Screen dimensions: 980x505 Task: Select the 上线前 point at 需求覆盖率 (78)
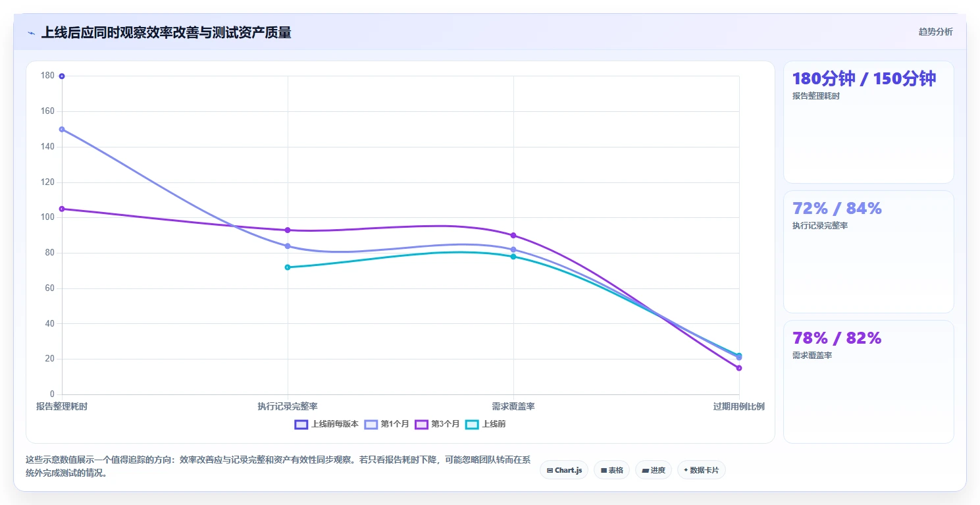513,257
